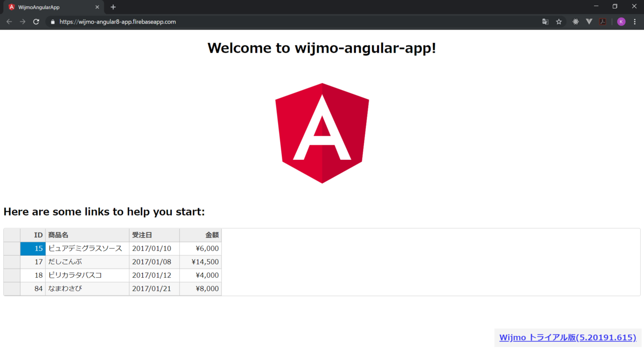644x349 pixels.
Task: Sort by the 金額 column header
Action: 201,235
